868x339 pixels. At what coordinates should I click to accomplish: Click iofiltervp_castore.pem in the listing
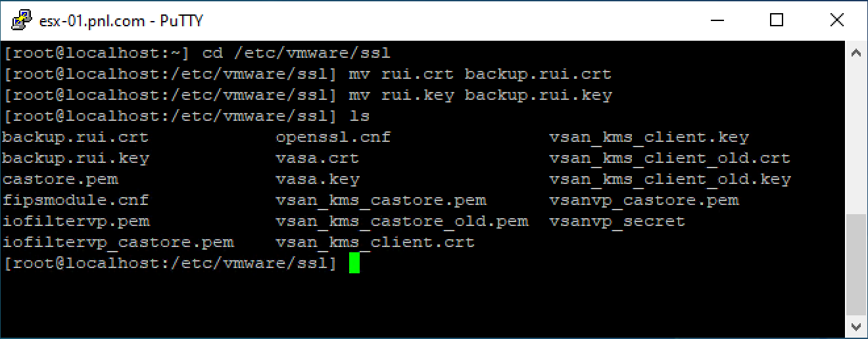[x=118, y=242]
